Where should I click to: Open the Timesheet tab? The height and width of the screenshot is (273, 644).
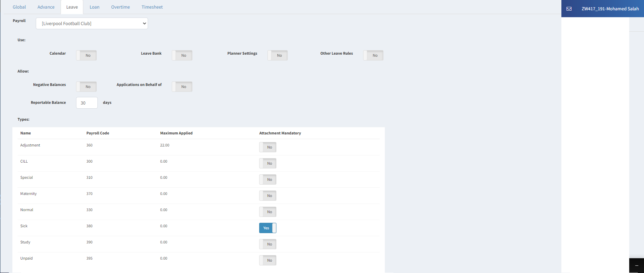click(152, 7)
